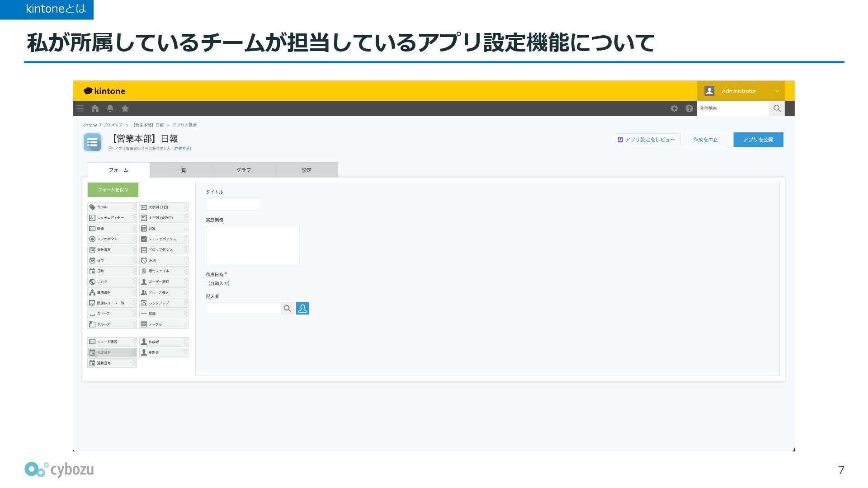Switch to the 一覧 tab

click(x=181, y=170)
